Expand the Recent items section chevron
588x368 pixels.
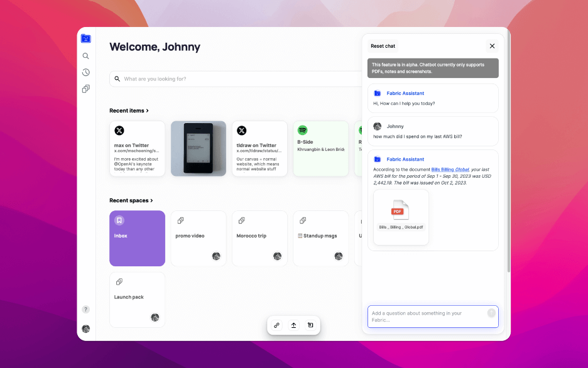(146, 110)
